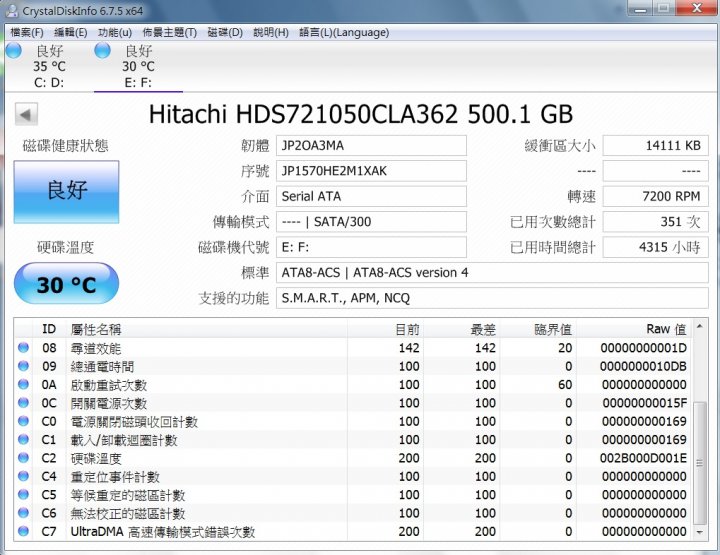This screenshot has height=555, width=720.
Task: Click status orb of attribute C2 row
Action: coord(23,458)
